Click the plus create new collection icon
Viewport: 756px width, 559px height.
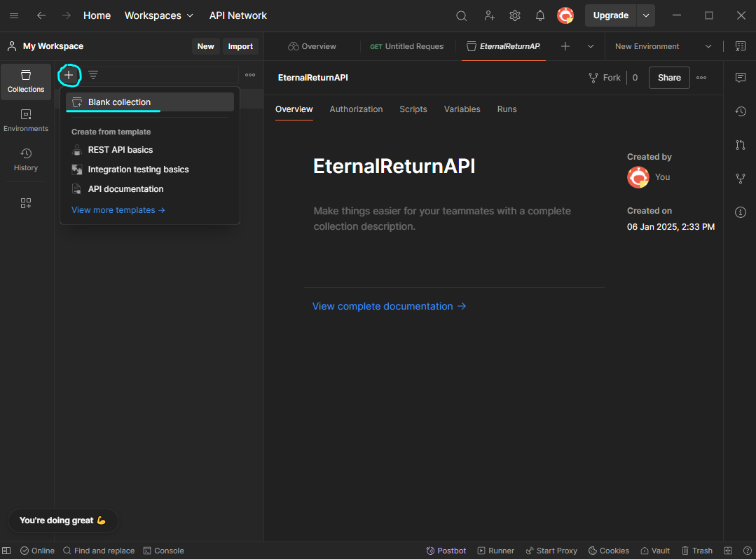pos(69,75)
